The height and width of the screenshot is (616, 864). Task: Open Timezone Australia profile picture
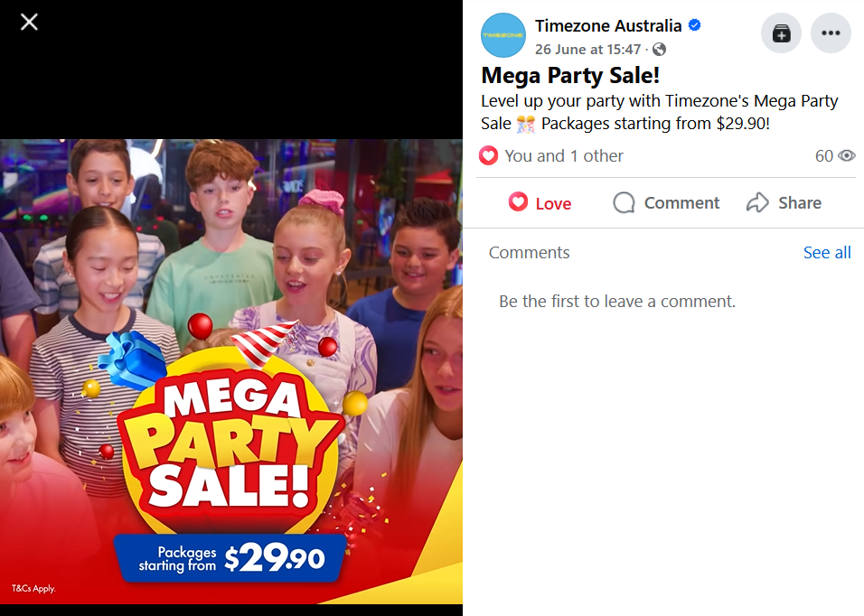pyautogui.click(x=503, y=35)
